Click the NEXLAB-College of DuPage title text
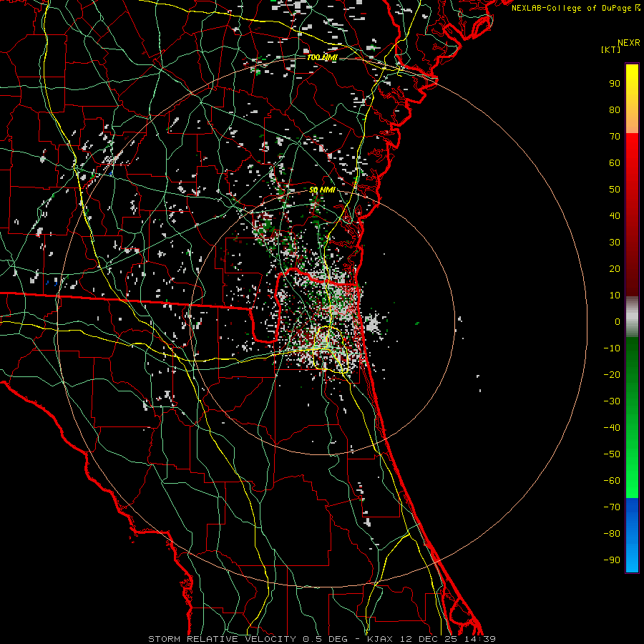The width and height of the screenshot is (644, 644). point(572,8)
